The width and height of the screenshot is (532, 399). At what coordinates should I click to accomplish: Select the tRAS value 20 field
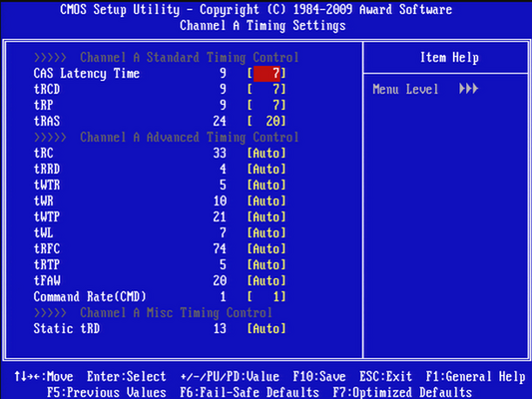click(266, 121)
